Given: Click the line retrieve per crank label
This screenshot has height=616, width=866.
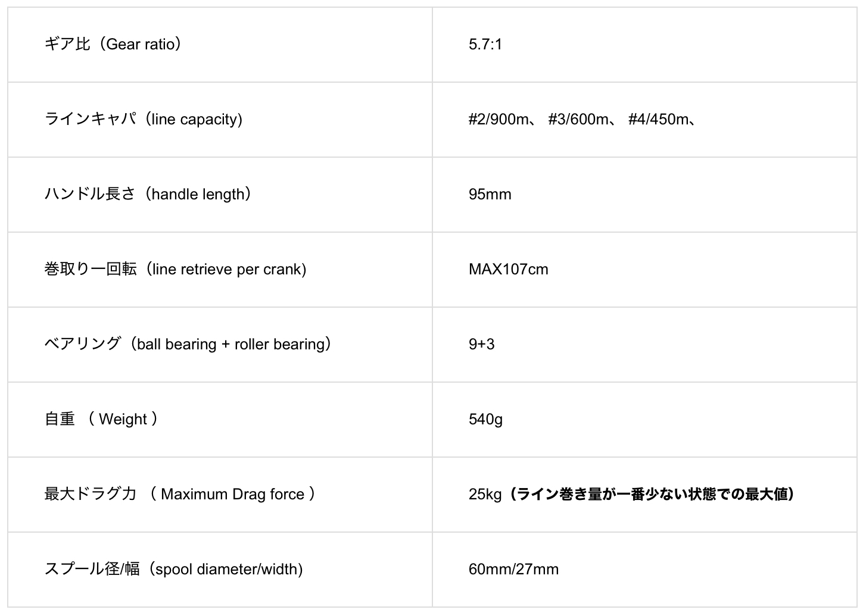Looking at the screenshot, I should [226, 269].
